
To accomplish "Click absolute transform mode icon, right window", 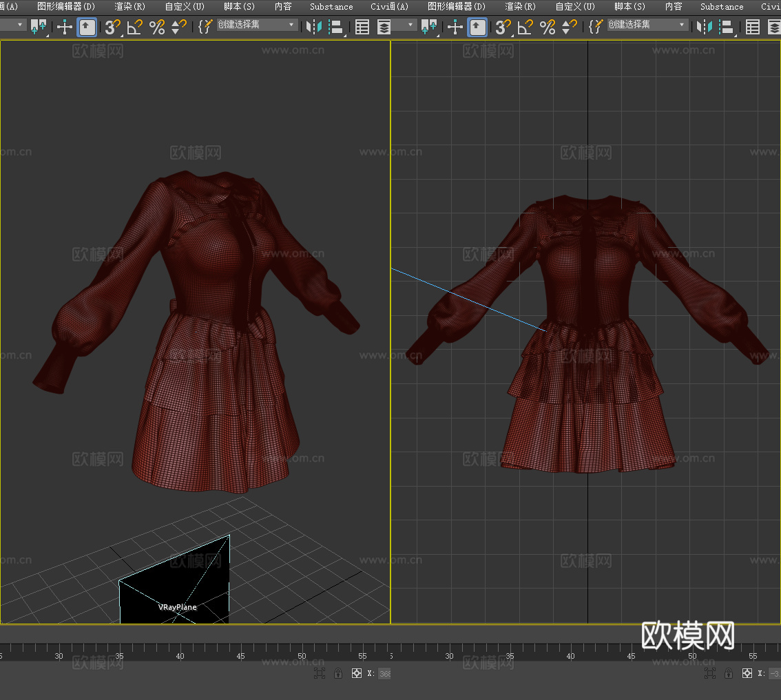I will tap(747, 673).
